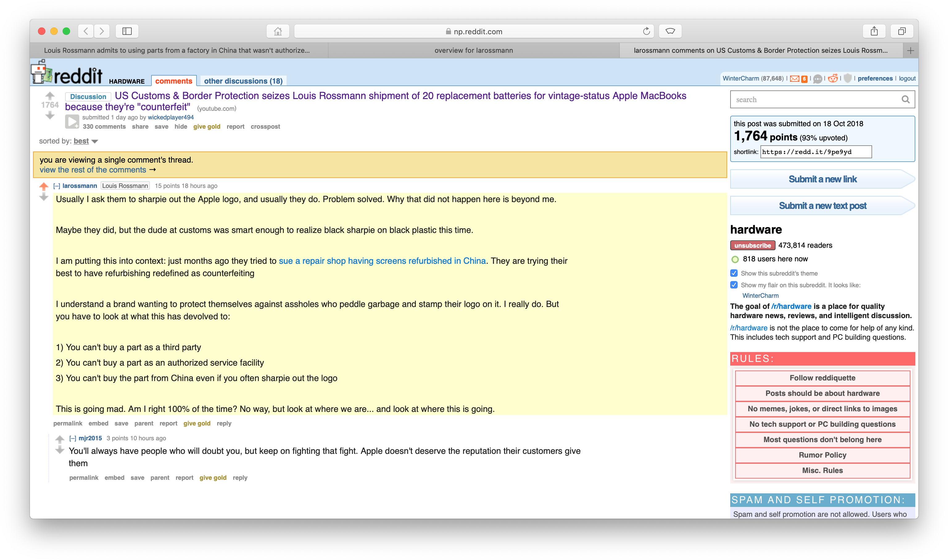Screen dimensions: 948x560
Task: Open 330 comments link
Action: [104, 127]
